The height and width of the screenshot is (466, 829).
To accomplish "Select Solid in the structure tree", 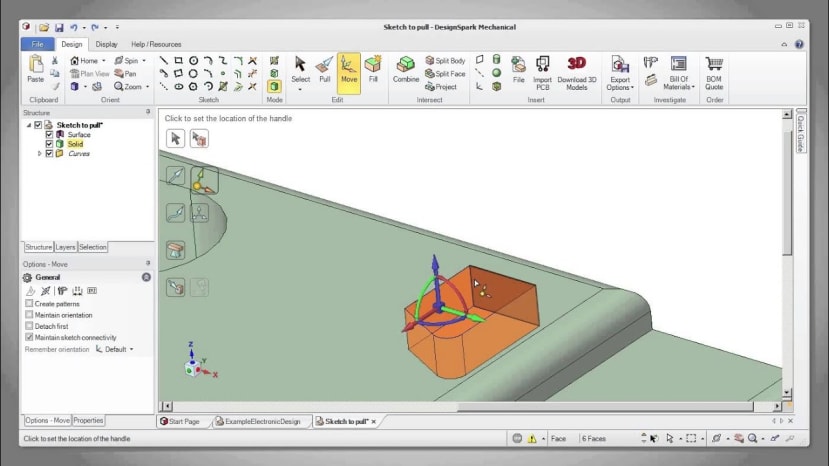I will point(75,144).
